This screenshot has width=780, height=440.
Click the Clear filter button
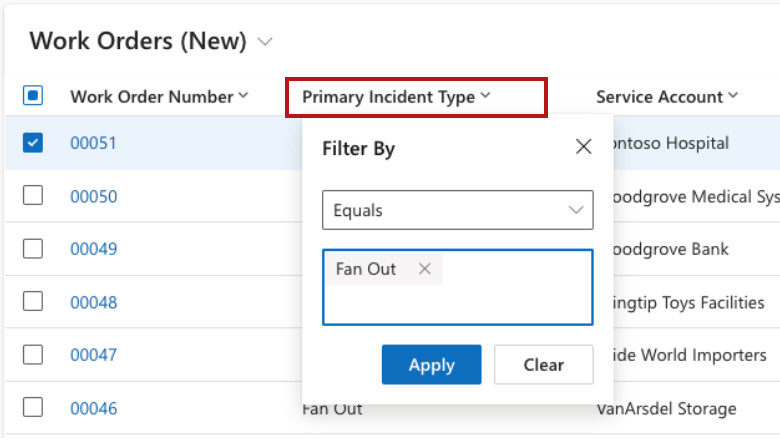[543, 365]
